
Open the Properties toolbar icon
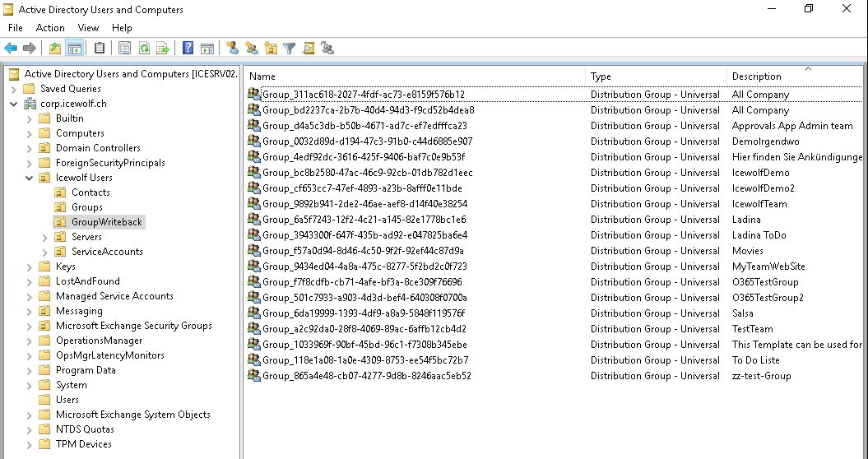tap(124, 49)
